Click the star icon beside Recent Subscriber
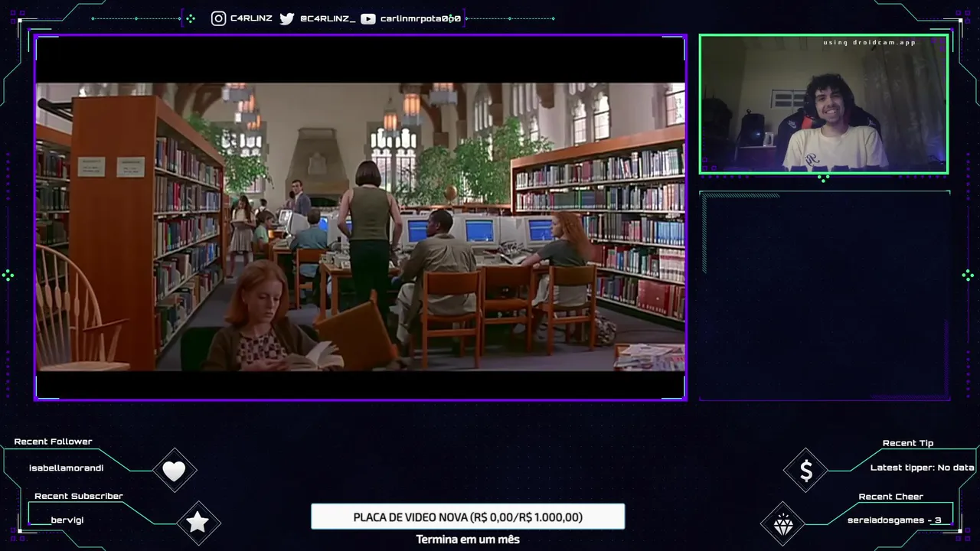 [x=198, y=523]
